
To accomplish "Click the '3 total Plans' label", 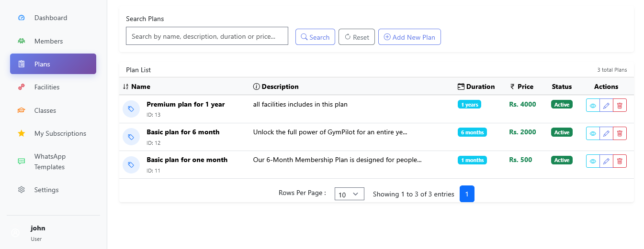I will pos(612,70).
